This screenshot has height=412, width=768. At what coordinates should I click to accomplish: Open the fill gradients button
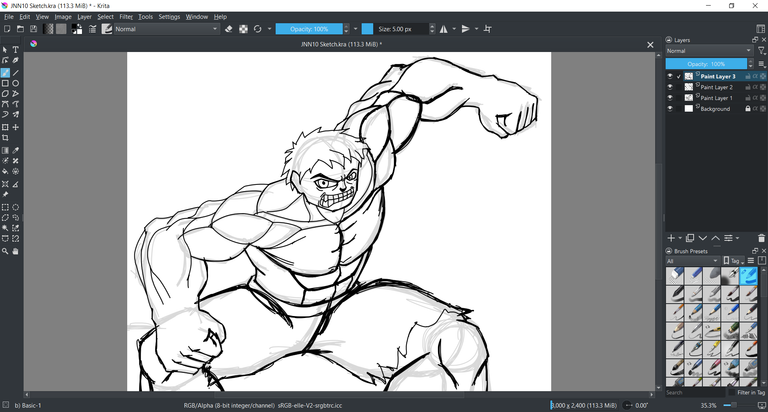pos(48,29)
